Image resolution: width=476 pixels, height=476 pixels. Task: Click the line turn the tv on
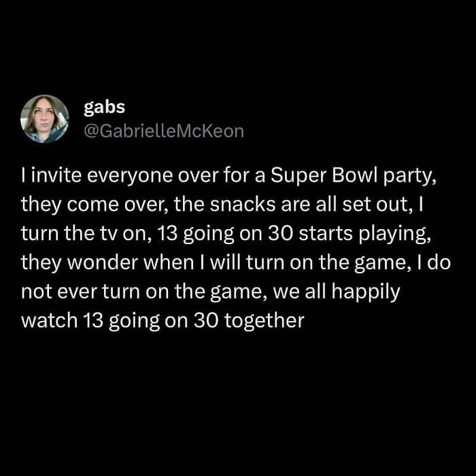(x=226, y=235)
